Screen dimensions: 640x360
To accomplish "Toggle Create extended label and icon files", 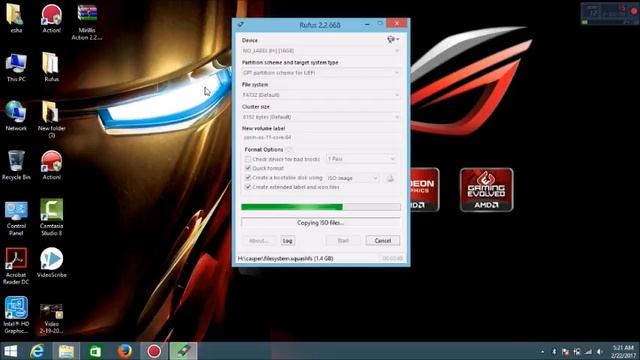I will click(248, 187).
